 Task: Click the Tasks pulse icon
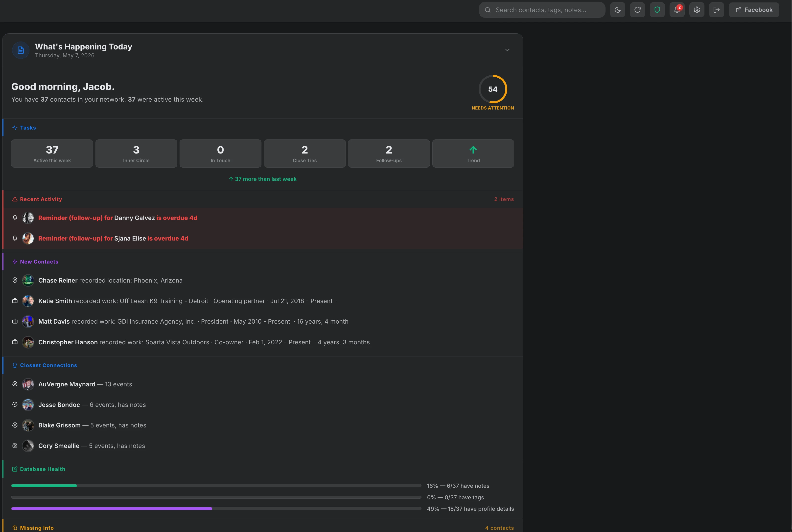click(15, 128)
